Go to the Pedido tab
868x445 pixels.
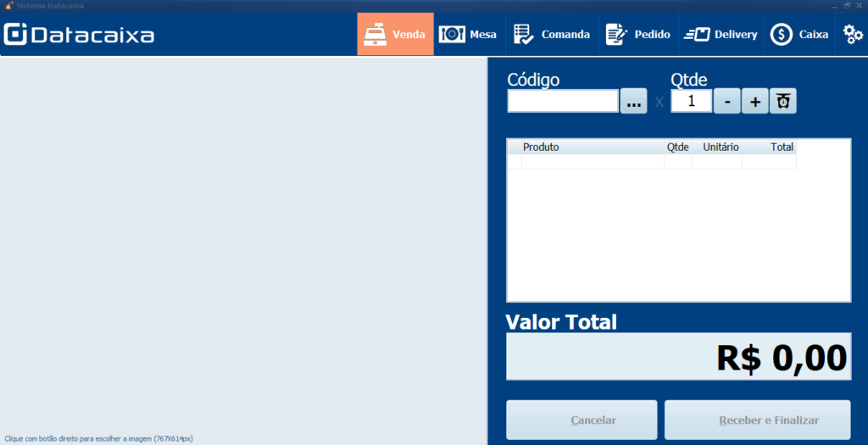pyautogui.click(x=638, y=34)
